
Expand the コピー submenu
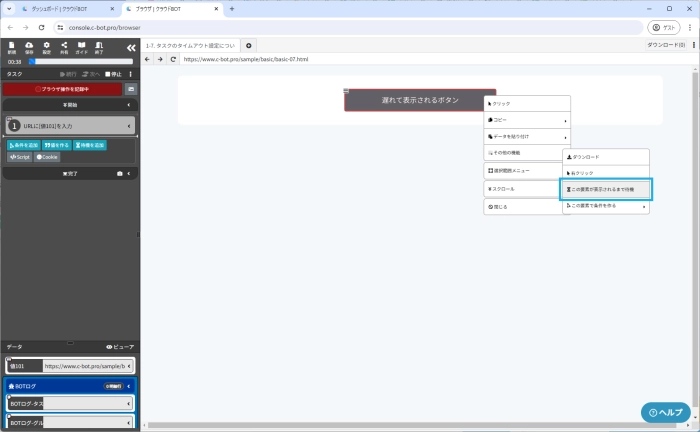(x=527, y=120)
